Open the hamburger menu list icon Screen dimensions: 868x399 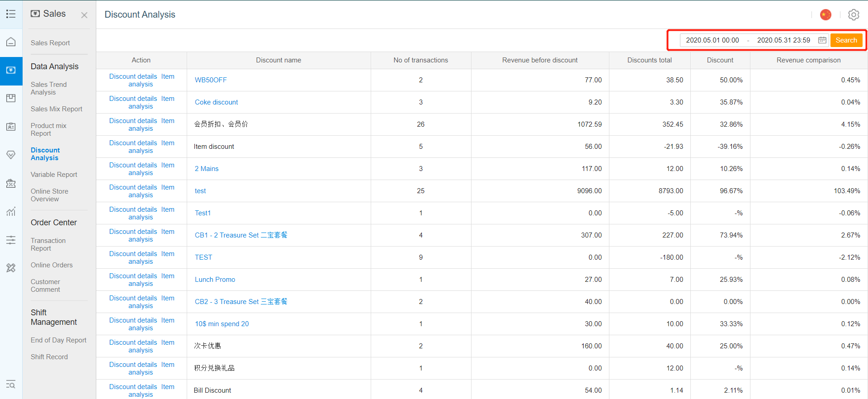(11, 14)
